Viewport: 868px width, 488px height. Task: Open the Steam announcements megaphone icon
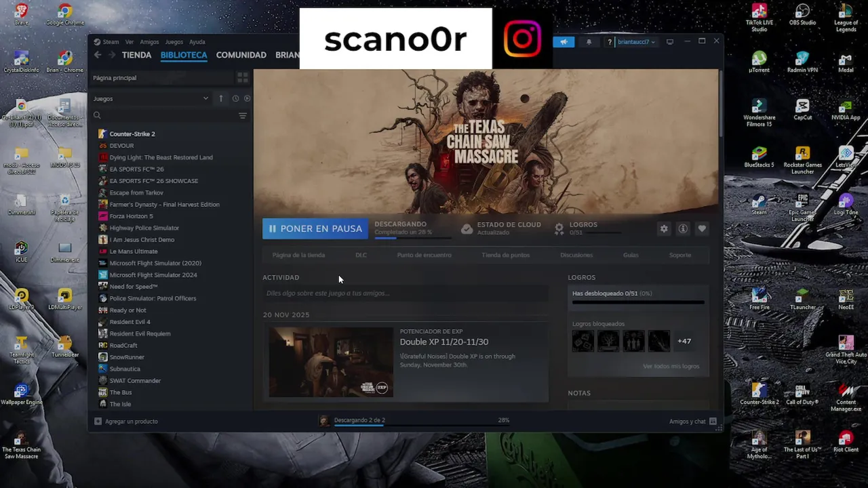pos(564,42)
